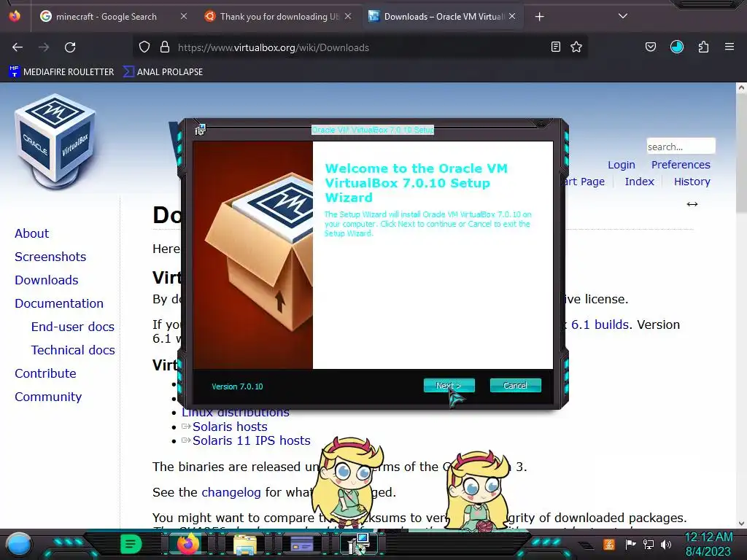This screenshot has width=747, height=560.
Task: Close the minecraft Google Search tab
Action: point(184,16)
